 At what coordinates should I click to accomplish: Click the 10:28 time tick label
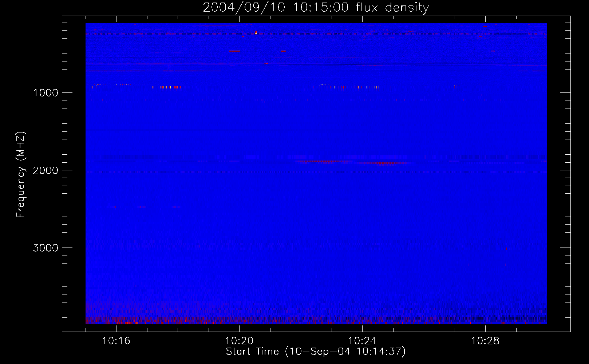tap(485, 341)
